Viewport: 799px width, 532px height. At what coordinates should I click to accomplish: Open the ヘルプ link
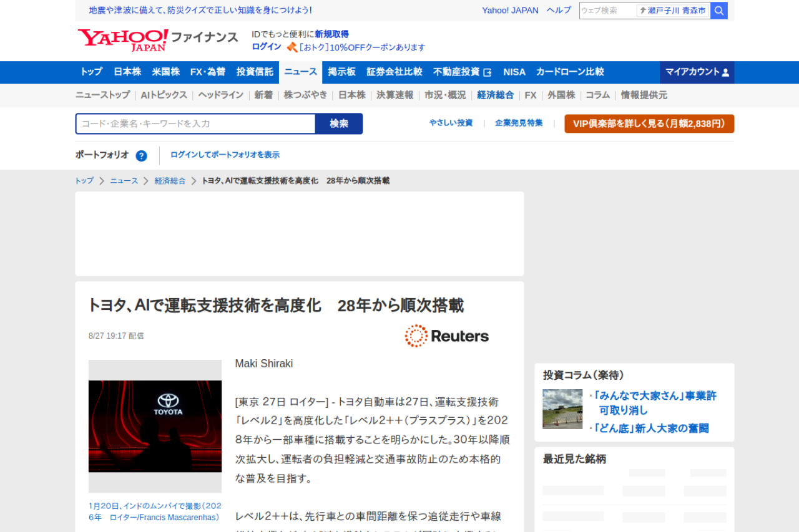click(559, 11)
